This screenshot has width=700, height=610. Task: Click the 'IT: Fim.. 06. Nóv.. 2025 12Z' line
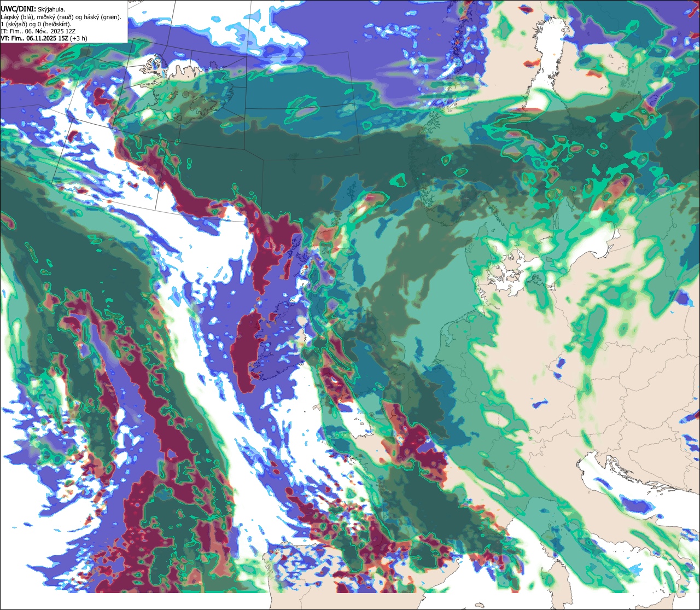[x=38, y=32]
